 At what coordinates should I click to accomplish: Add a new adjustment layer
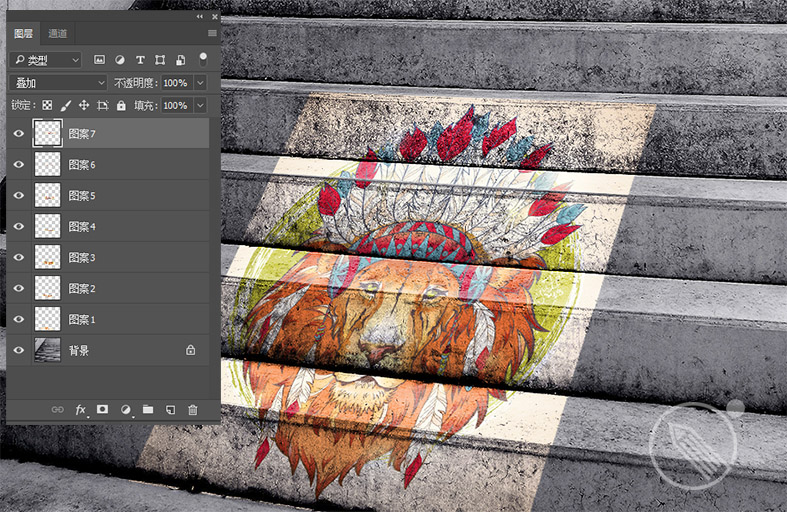pyautogui.click(x=126, y=410)
